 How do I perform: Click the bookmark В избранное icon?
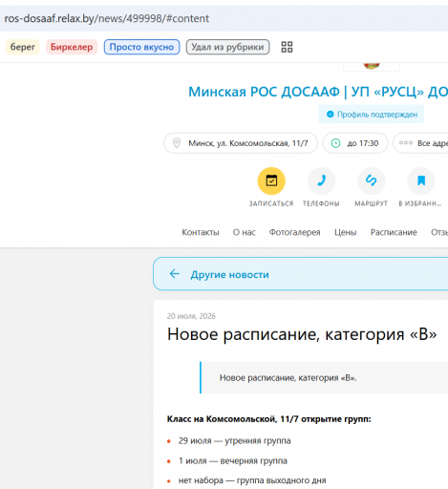[x=421, y=181]
